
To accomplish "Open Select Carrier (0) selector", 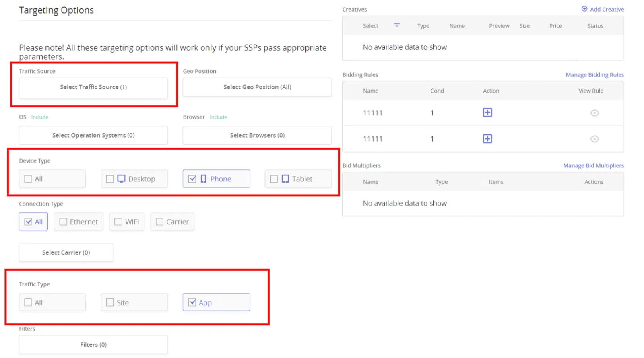I will pyautogui.click(x=66, y=253).
